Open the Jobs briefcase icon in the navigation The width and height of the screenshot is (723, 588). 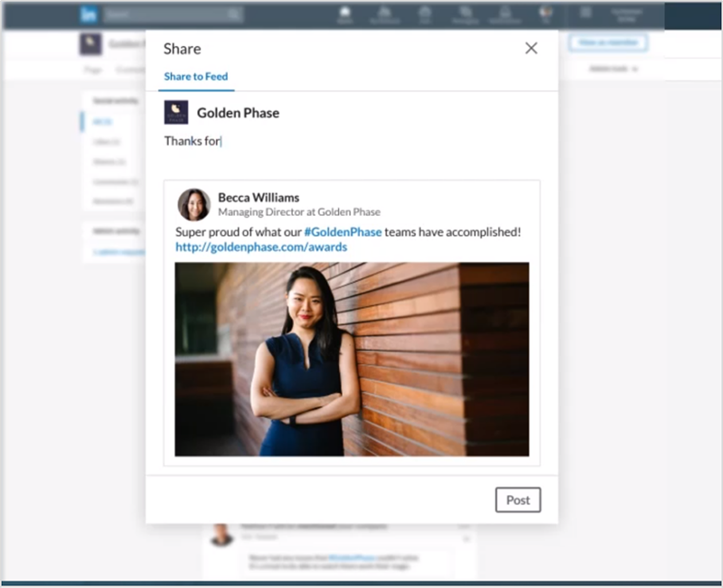(x=425, y=14)
